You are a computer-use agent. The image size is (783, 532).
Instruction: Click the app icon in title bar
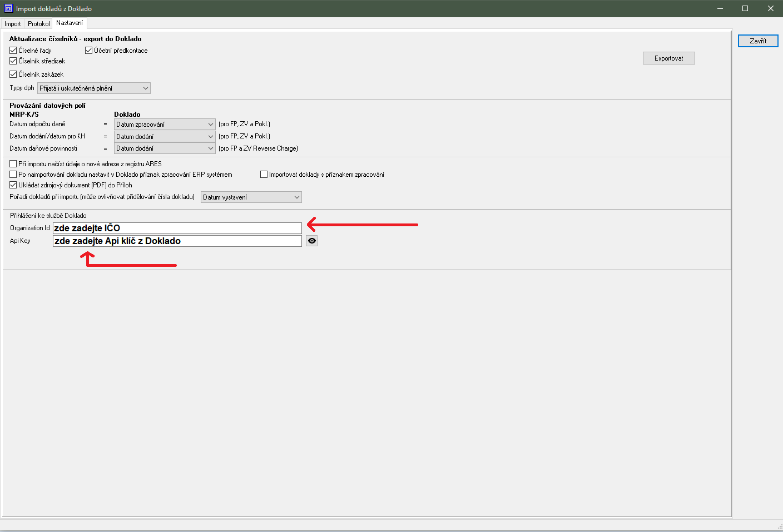click(x=8, y=8)
